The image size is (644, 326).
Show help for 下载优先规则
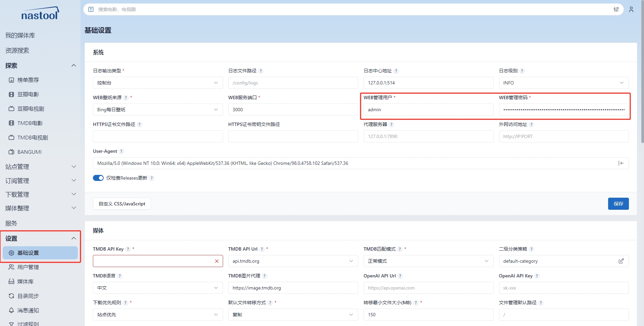tap(125, 303)
